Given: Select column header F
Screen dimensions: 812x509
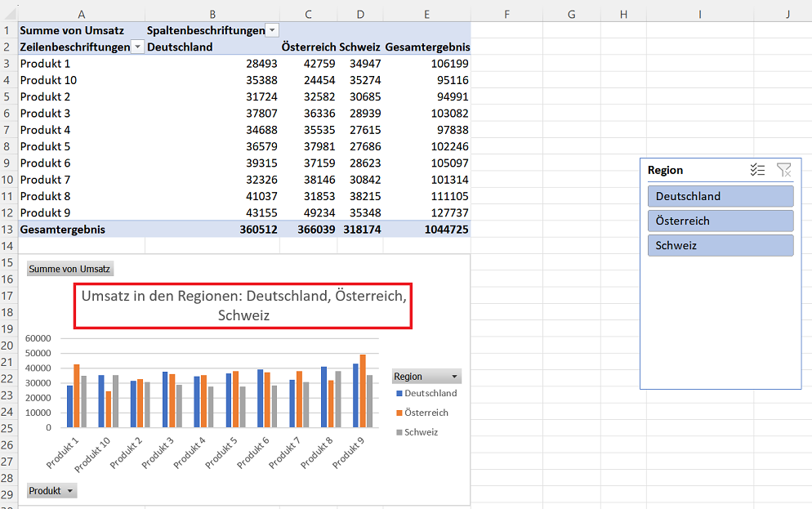Looking at the screenshot, I should (506, 14).
